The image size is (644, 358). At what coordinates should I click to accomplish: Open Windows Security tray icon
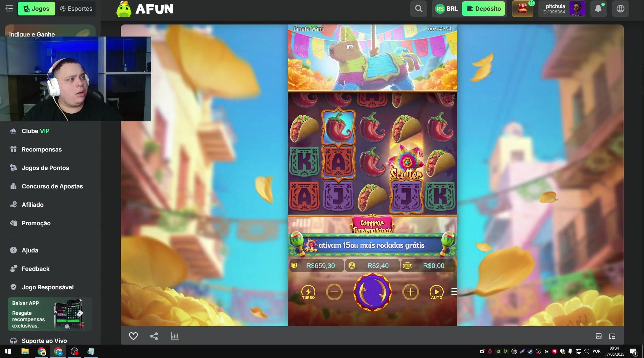click(562, 351)
